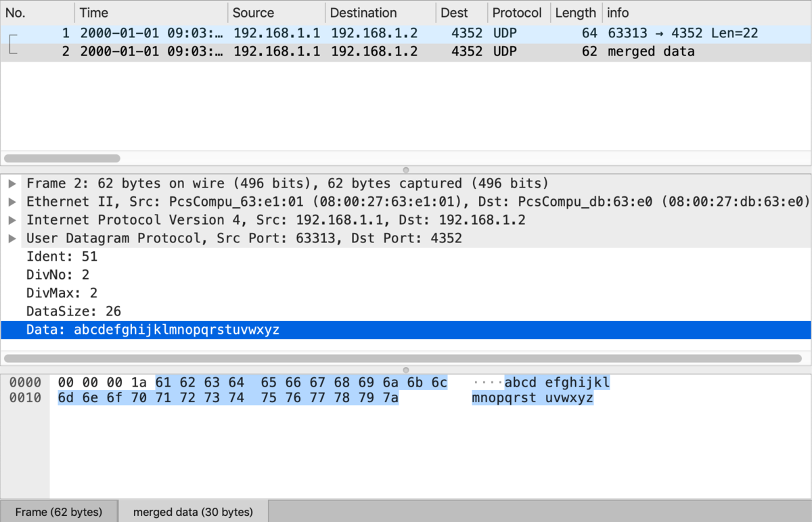812x522 pixels.
Task: Sort packets by Length column header
Action: [x=575, y=13]
